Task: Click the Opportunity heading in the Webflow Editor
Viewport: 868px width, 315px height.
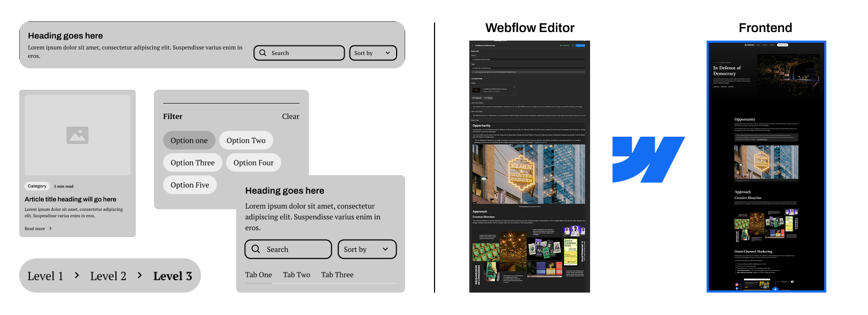Action: (482, 125)
